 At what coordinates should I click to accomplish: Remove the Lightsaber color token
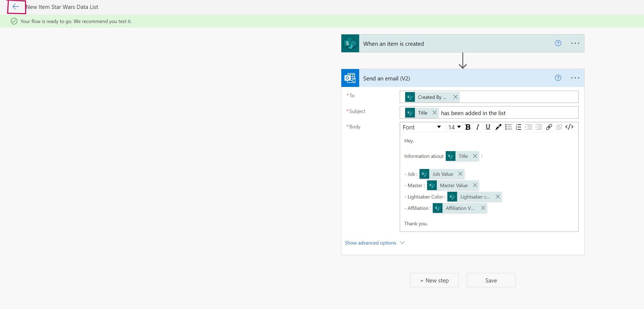[497, 197]
